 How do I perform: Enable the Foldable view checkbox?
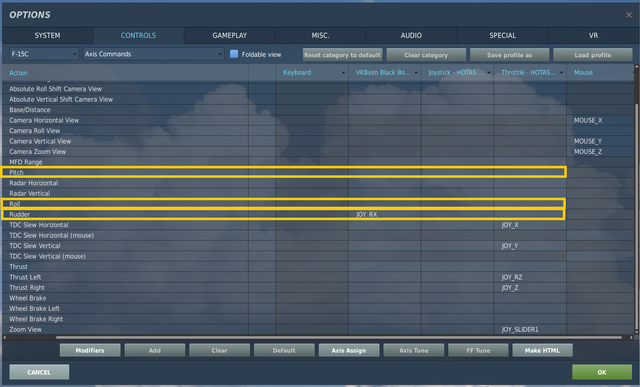click(x=234, y=54)
